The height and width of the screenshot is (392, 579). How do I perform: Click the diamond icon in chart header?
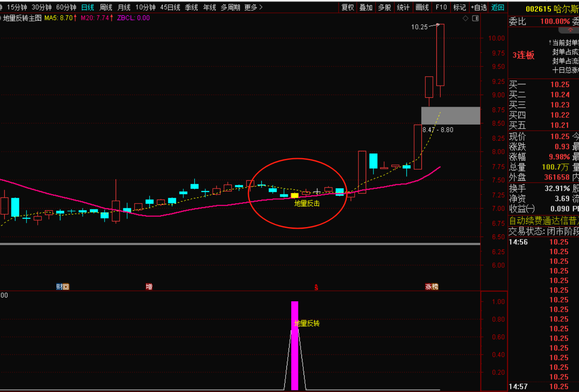pos(466,18)
